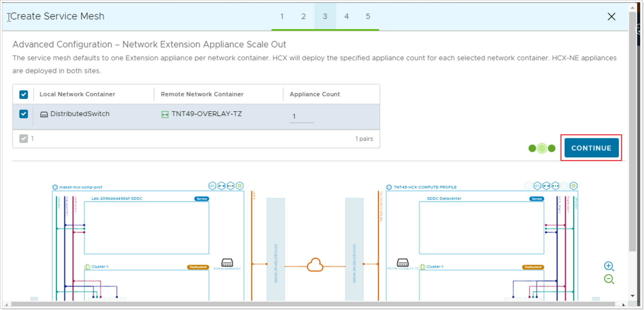The image size is (644, 310).
Task: Click the CONTINUE button
Action: tap(591, 148)
